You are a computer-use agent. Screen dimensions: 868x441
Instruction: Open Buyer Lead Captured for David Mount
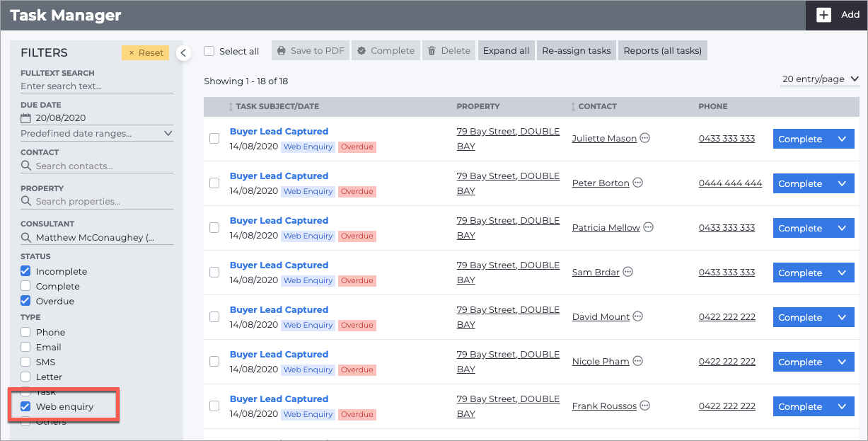[x=279, y=309]
